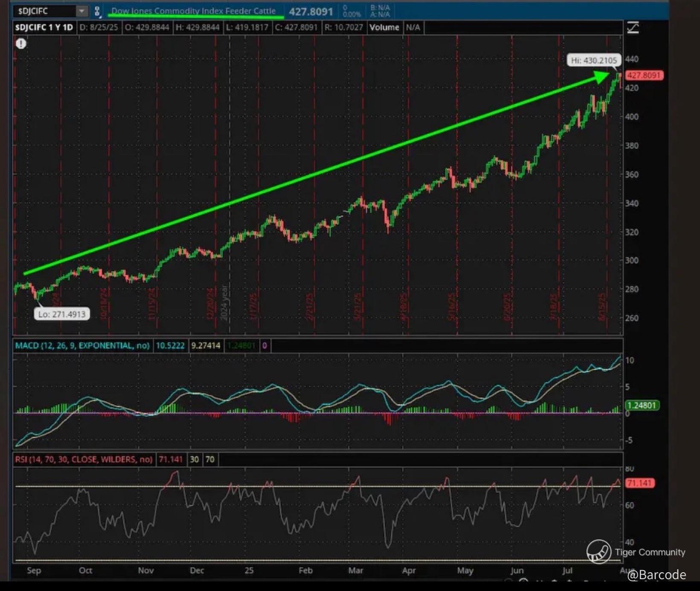Click the 25 year label on the time axis
This screenshot has height=591, width=700.
[249, 571]
